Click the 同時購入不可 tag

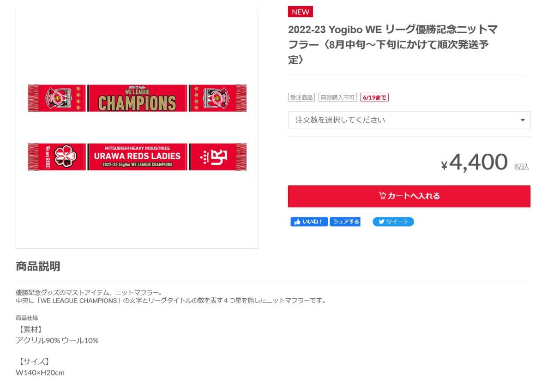click(337, 97)
